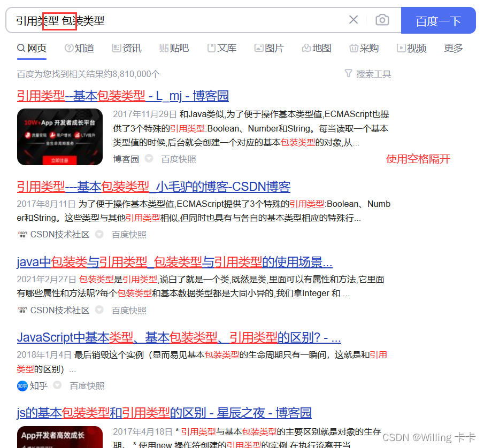Click the result count text 百度为您找到相关结果约8,810,000个
484x448 pixels.
coord(88,74)
